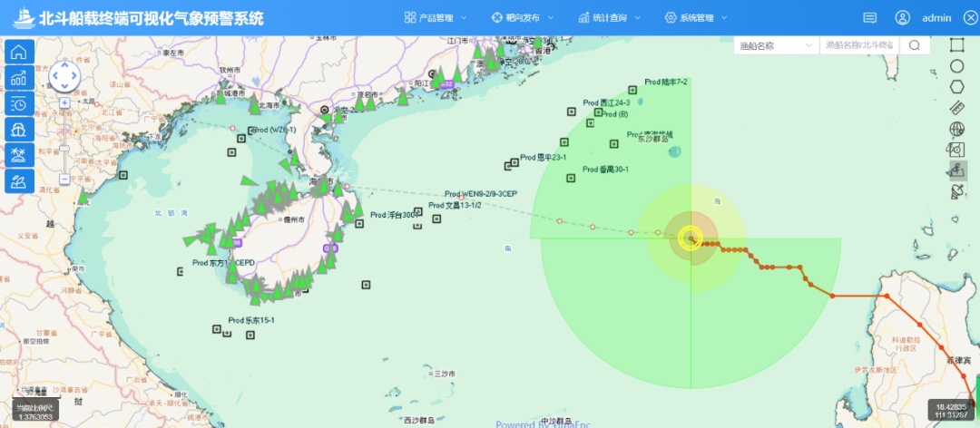Viewport: 980px width, 428px height.
Task: Toggle the highlighted typhoon layer tool
Action: (x=957, y=170)
